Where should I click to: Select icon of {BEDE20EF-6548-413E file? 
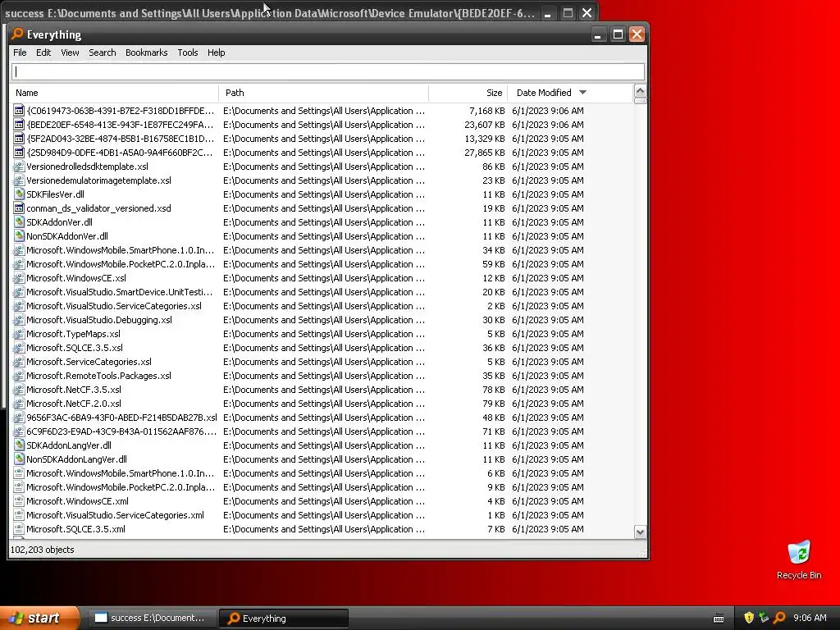pyautogui.click(x=19, y=125)
